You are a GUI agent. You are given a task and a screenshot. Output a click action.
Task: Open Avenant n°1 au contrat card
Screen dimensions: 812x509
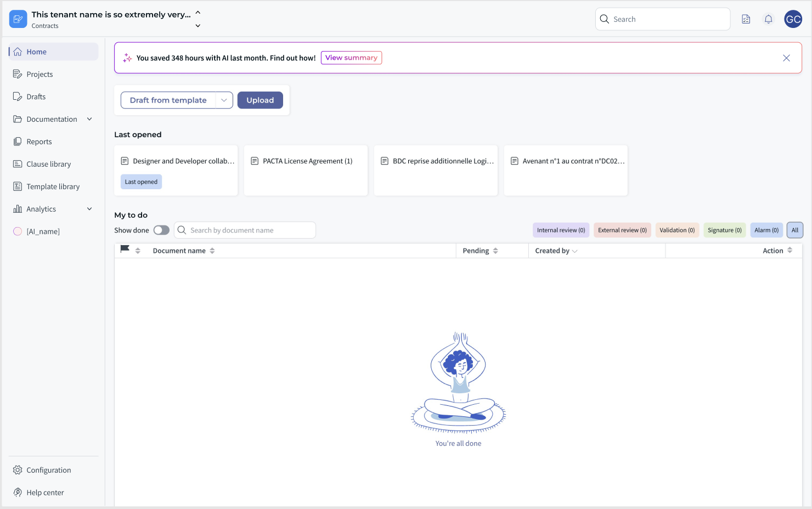[566, 171]
